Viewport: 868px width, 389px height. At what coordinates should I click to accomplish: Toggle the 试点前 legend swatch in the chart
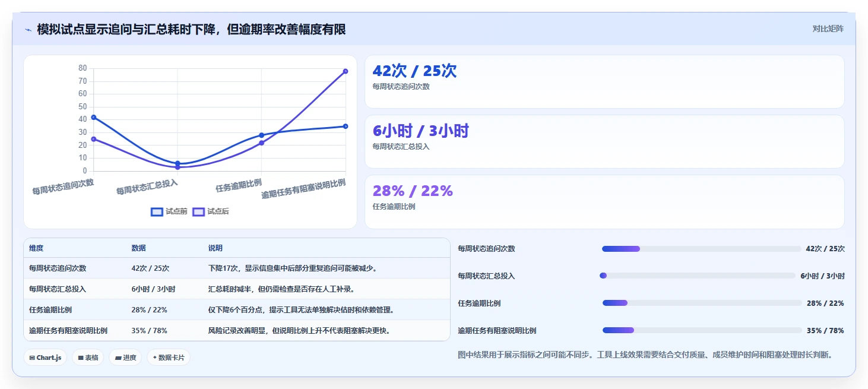pyautogui.click(x=157, y=211)
